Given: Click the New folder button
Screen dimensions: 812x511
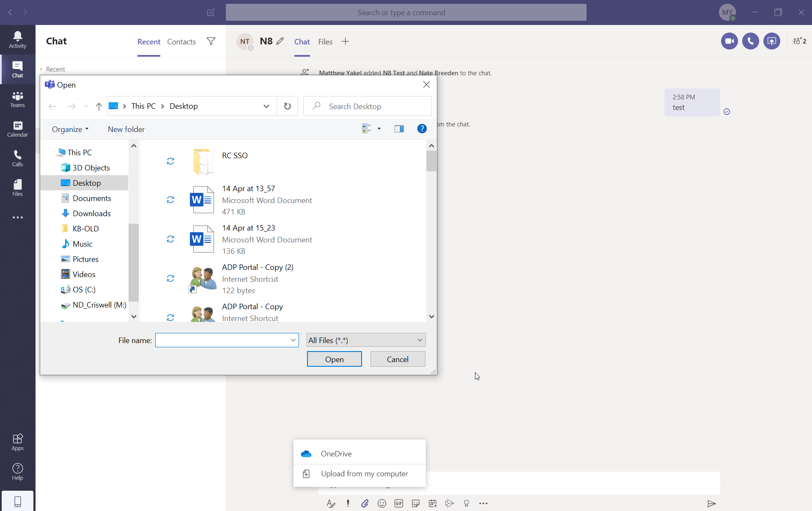Looking at the screenshot, I should point(126,129).
